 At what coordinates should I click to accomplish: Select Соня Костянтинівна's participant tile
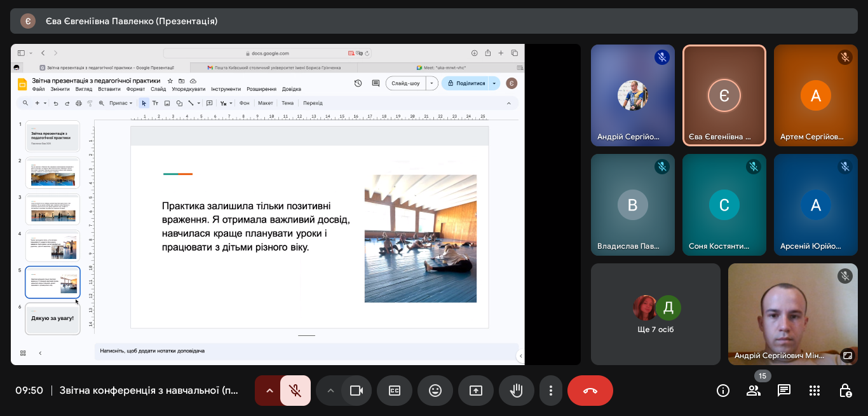(x=724, y=205)
